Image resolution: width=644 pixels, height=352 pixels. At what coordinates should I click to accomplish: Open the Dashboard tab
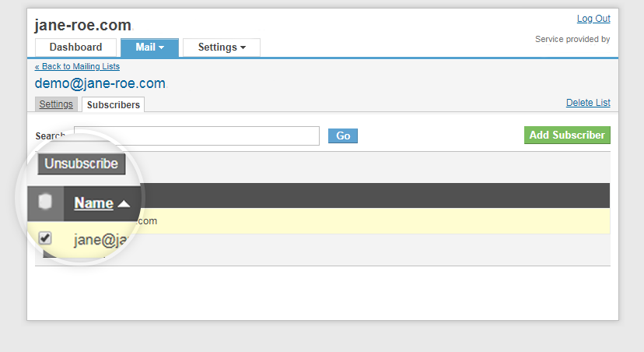75,48
